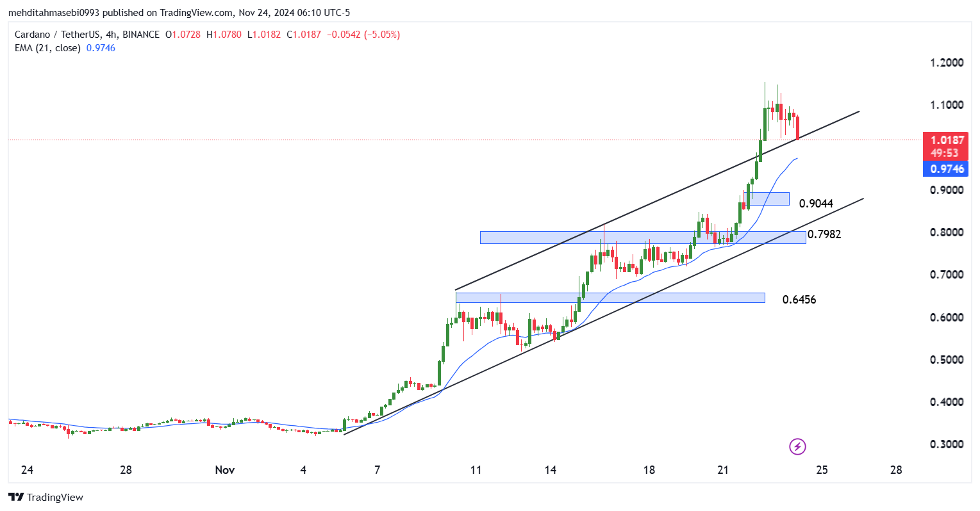Click the 0.4000 price axis label
This screenshot has width=980, height=511.
click(947, 402)
